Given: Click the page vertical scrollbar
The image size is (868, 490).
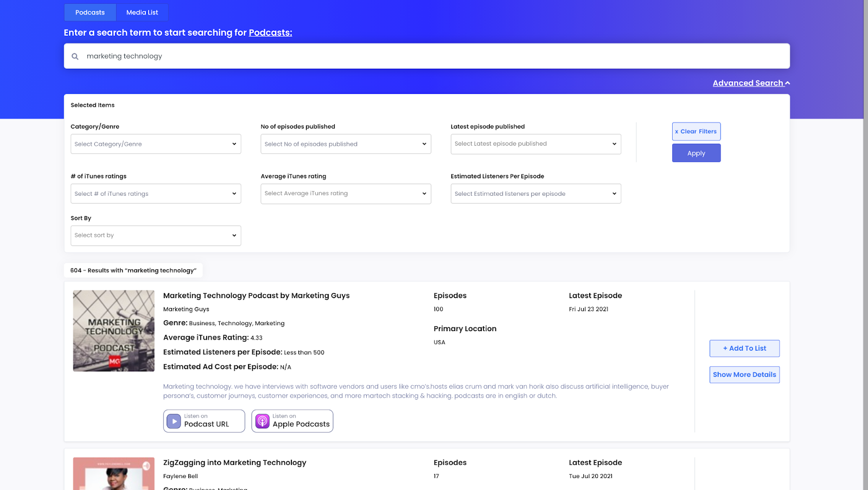Looking at the screenshot, I should [866, 245].
